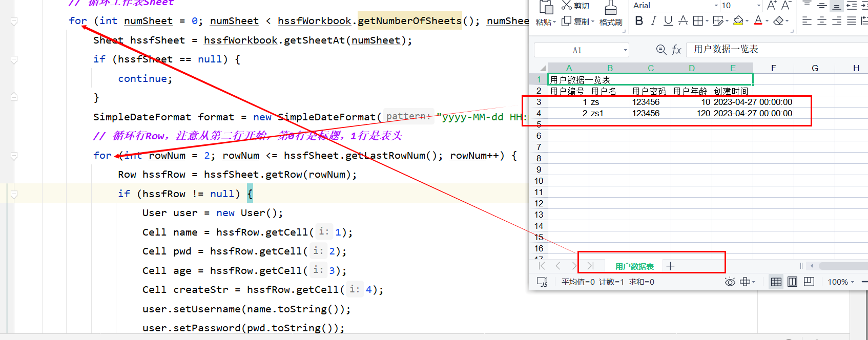Select the Format Painter (格式刷) brush
The height and width of the screenshot is (340, 868).
tap(611, 13)
